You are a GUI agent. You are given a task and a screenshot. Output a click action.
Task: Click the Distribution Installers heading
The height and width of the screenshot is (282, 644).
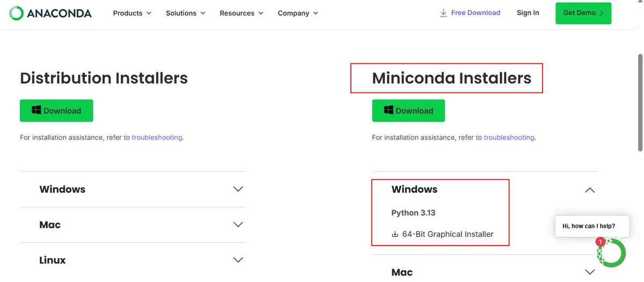point(104,78)
